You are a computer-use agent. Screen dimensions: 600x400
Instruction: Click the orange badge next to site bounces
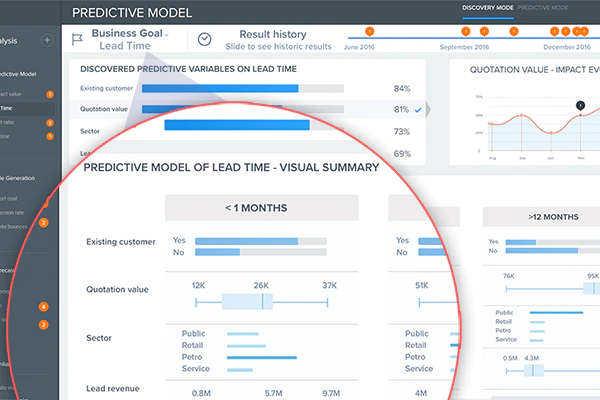44,222
